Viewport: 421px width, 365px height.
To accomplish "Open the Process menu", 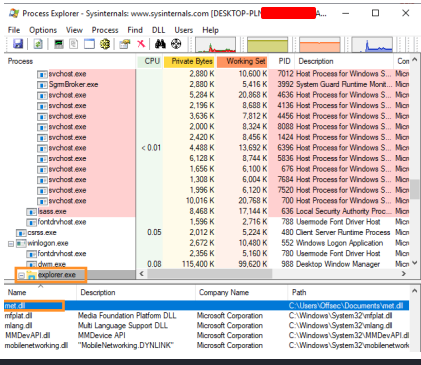I will pos(105,30).
